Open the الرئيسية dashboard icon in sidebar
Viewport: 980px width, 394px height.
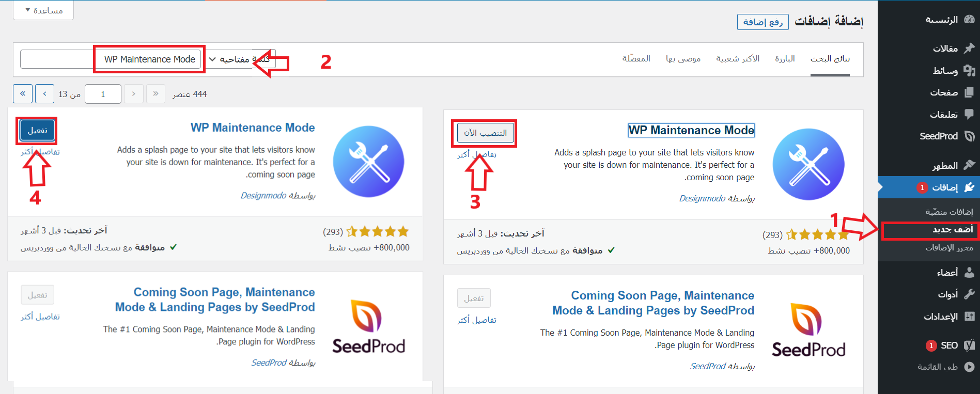click(x=969, y=20)
